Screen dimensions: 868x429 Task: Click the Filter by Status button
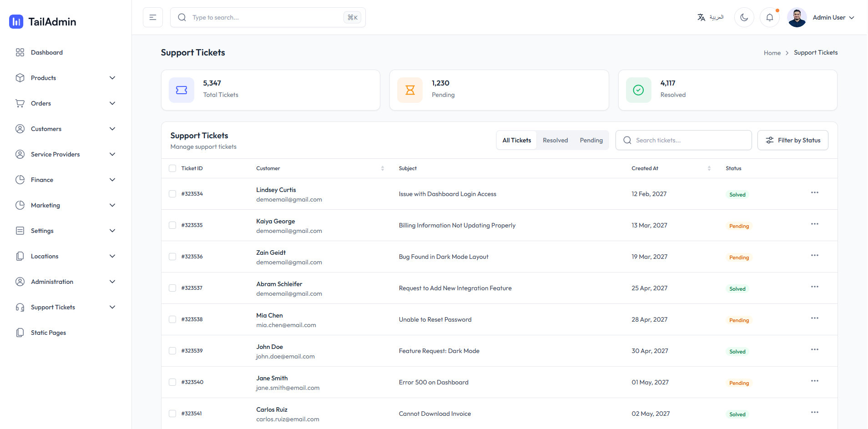(792, 140)
